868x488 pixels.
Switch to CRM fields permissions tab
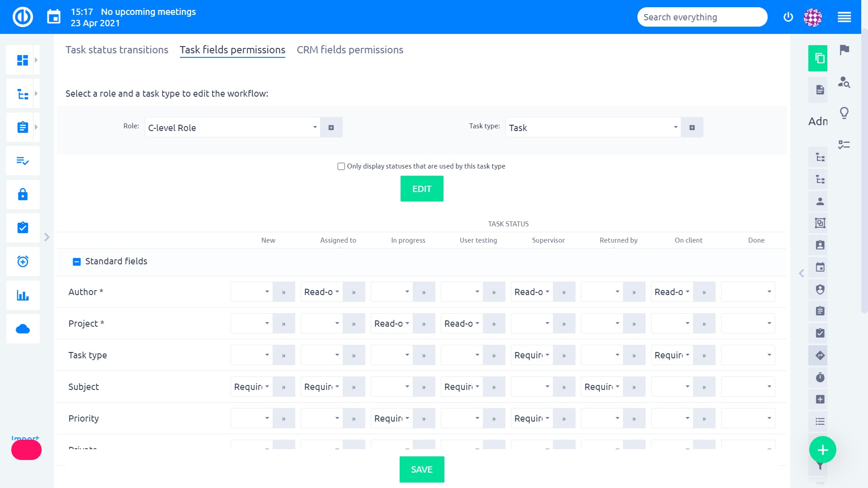pos(350,49)
